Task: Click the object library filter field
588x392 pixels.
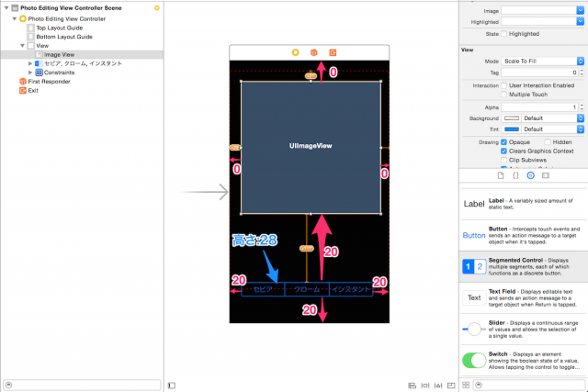Action: [x=529, y=385]
